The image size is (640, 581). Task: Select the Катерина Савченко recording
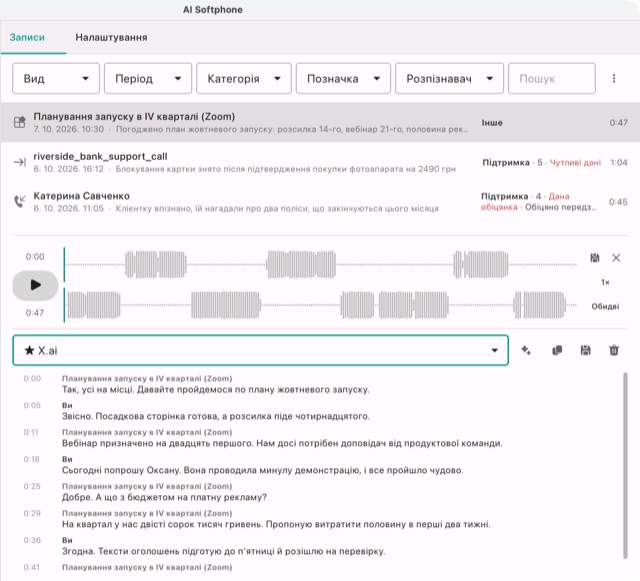(x=320, y=202)
